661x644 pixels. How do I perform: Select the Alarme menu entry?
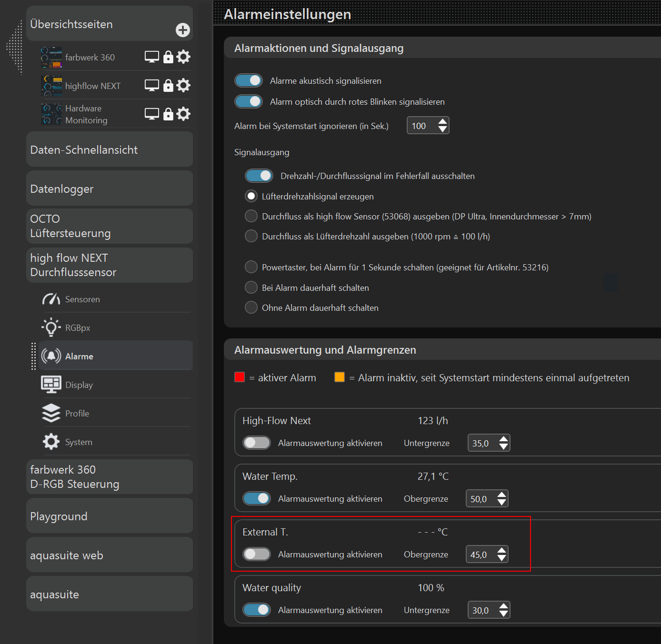tap(116, 356)
